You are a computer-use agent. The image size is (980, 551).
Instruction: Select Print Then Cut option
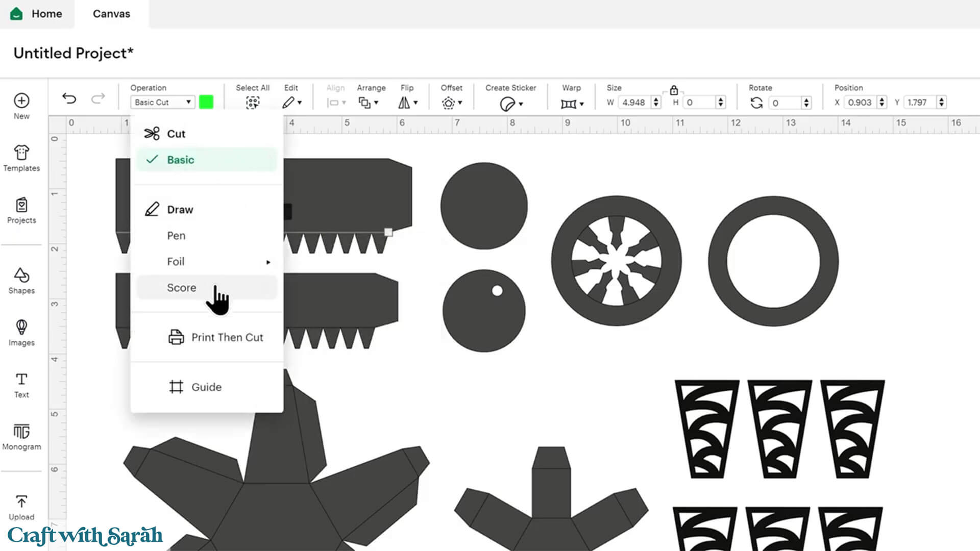click(x=227, y=337)
